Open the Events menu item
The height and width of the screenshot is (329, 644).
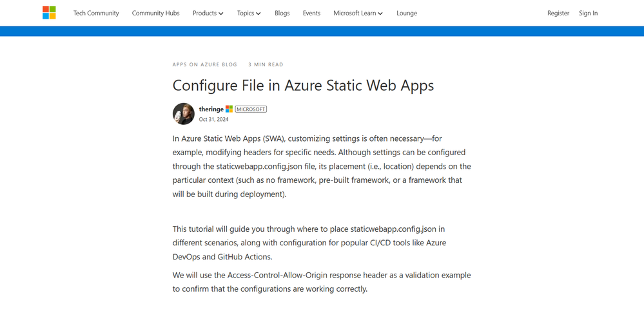click(x=311, y=13)
